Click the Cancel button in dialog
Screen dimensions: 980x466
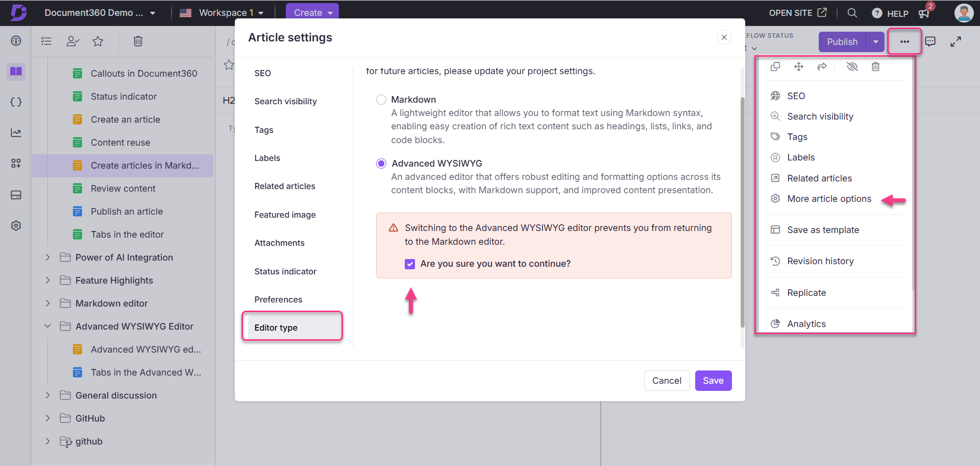[x=667, y=381]
